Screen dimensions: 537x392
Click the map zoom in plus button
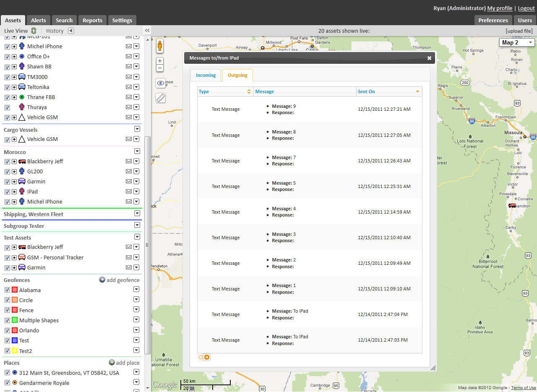tap(160, 61)
